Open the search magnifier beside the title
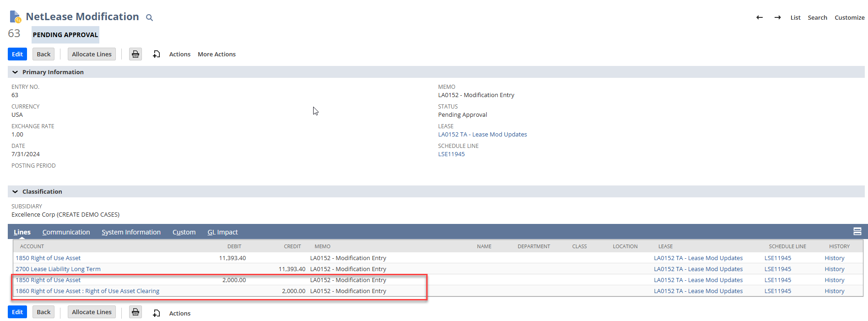Screen dimensions: 868x321 coord(149,17)
